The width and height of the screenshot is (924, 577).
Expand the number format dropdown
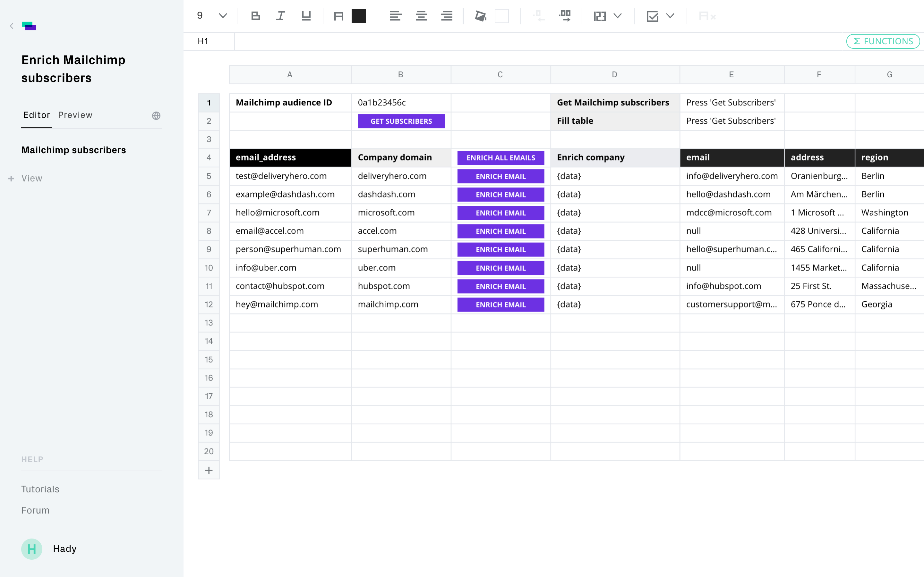coord(617,16)
